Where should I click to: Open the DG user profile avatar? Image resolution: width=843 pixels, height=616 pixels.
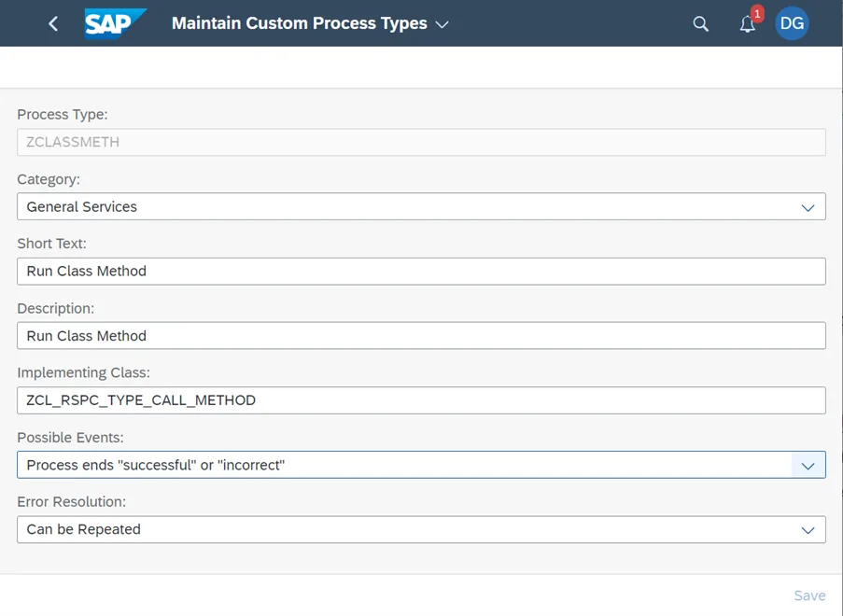pos(792,23)
